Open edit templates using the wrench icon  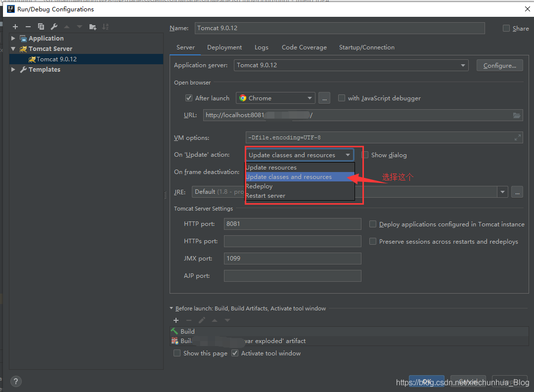[x=54, y=27]
